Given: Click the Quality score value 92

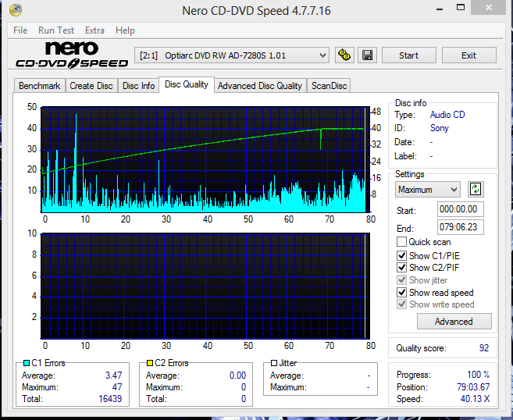Looking at the screenshot, I should [x=484, y=348].
